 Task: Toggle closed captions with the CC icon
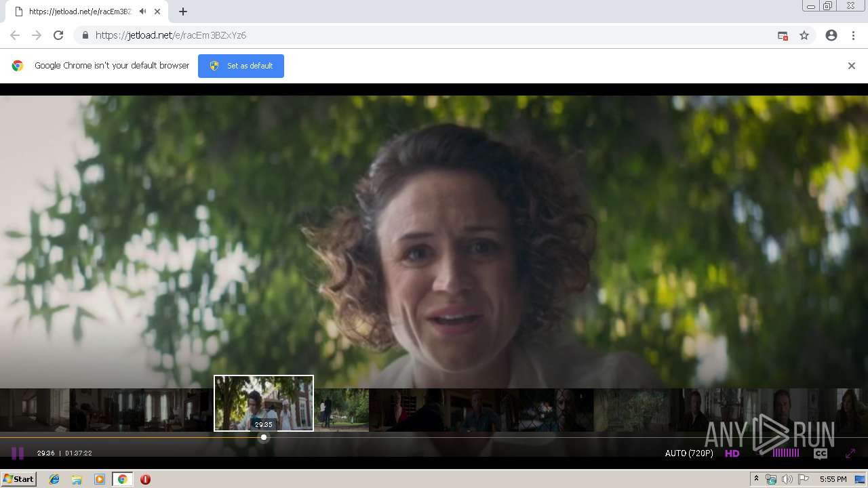[x=821, y=453]
